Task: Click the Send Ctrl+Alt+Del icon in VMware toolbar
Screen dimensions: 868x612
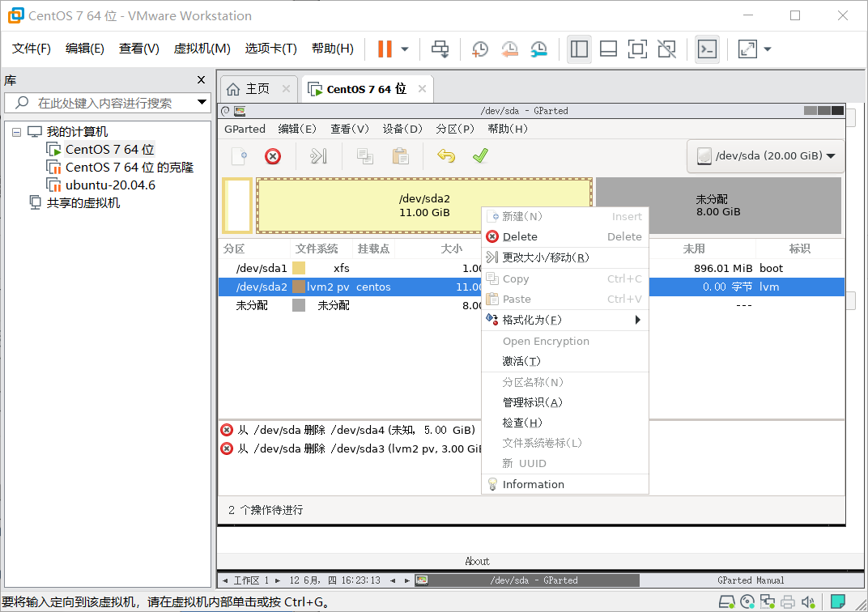Action: (440, 49)
